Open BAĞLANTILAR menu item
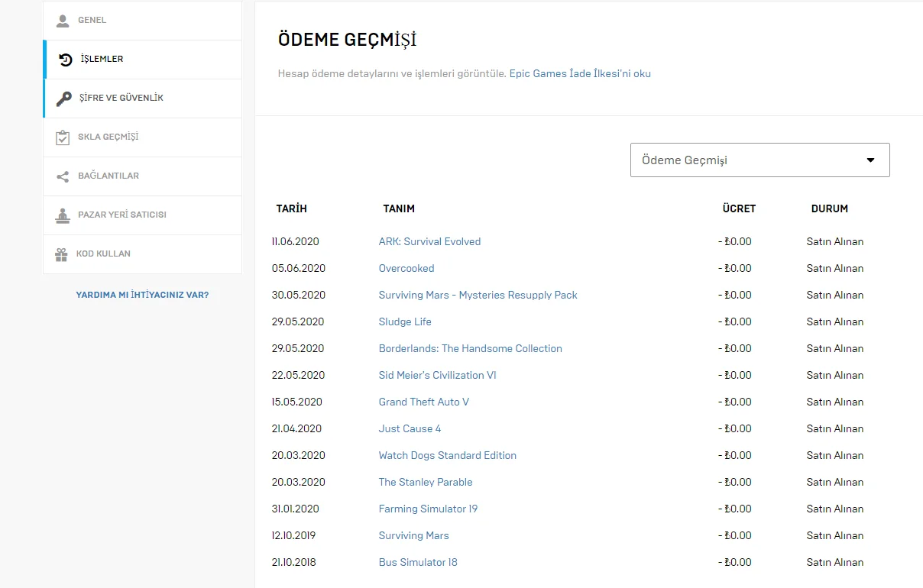The image size is (923, 588). tap(142, 176)
